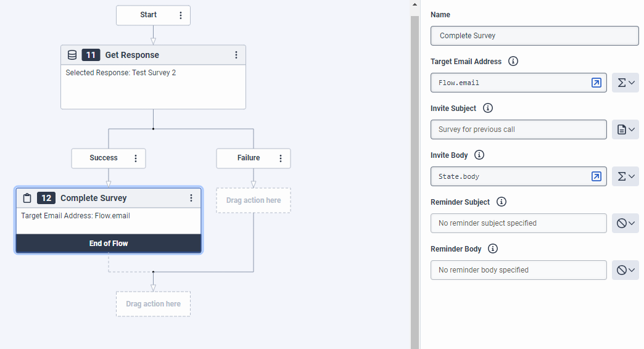Select the Success path label
Screen dimensions: 644x349
(x=103, y=158)
